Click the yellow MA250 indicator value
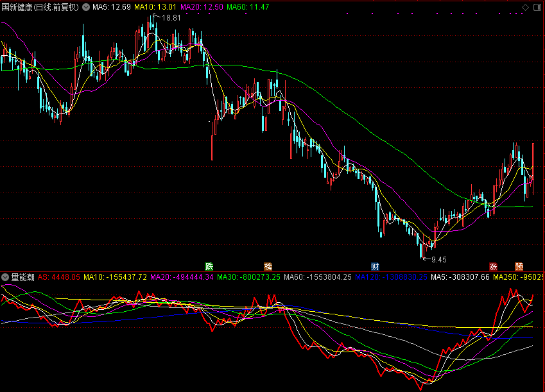 518,277
